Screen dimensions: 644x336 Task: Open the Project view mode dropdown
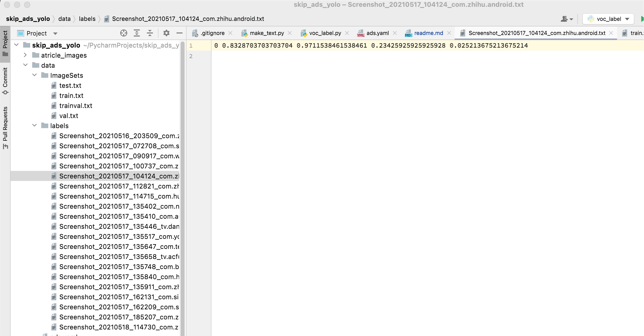55,33
